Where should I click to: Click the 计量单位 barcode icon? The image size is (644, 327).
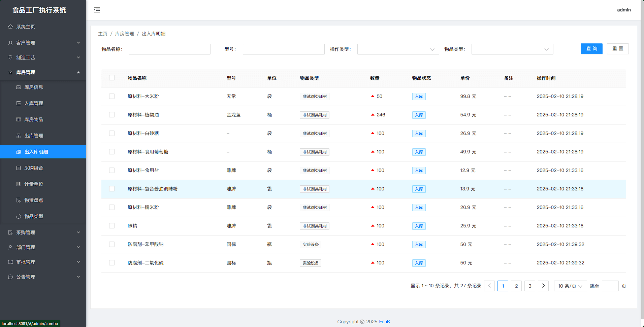(x=19, y=184)
